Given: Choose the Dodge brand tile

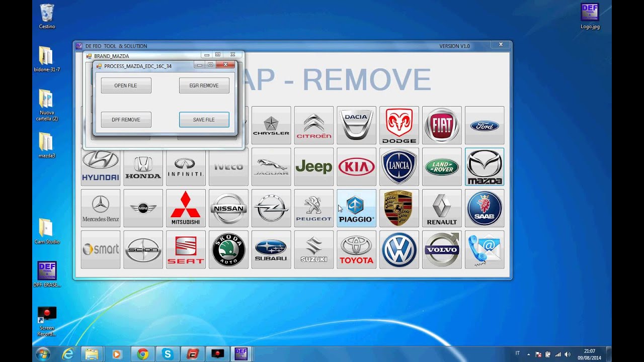Looking at the screenshot, I should tap(399, 125).
